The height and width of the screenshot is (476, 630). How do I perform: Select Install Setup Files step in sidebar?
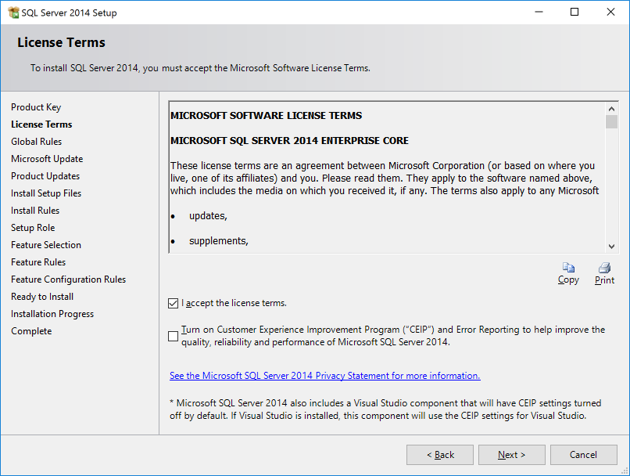coord(46,194)
